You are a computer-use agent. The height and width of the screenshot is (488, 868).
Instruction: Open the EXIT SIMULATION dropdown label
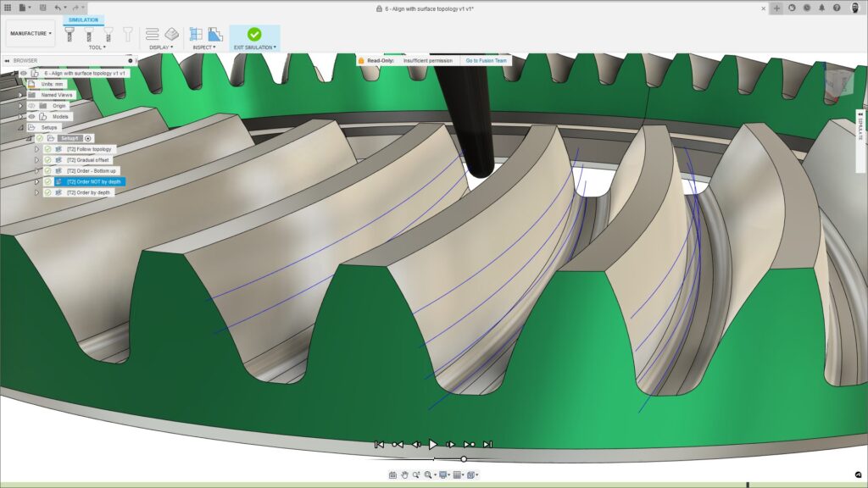[254, 47]
